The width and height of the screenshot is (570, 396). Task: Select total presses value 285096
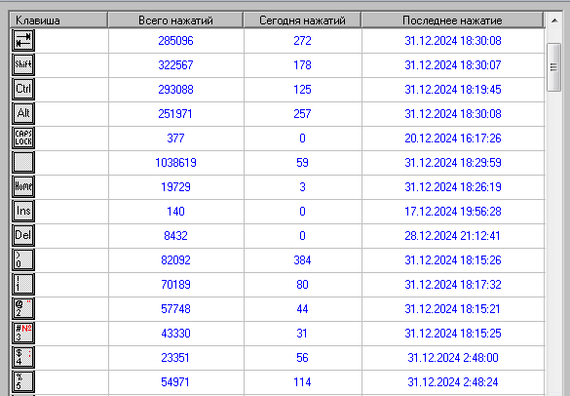tap(176, 41)
